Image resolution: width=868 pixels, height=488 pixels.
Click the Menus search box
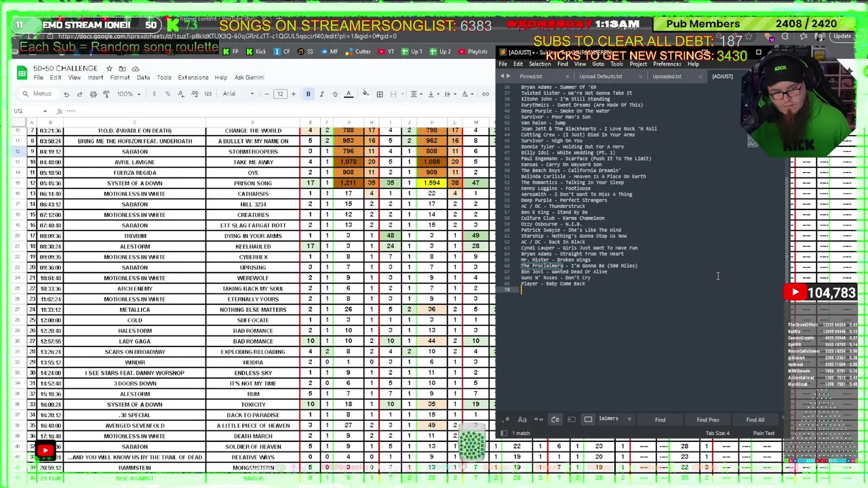click(39, 94)
